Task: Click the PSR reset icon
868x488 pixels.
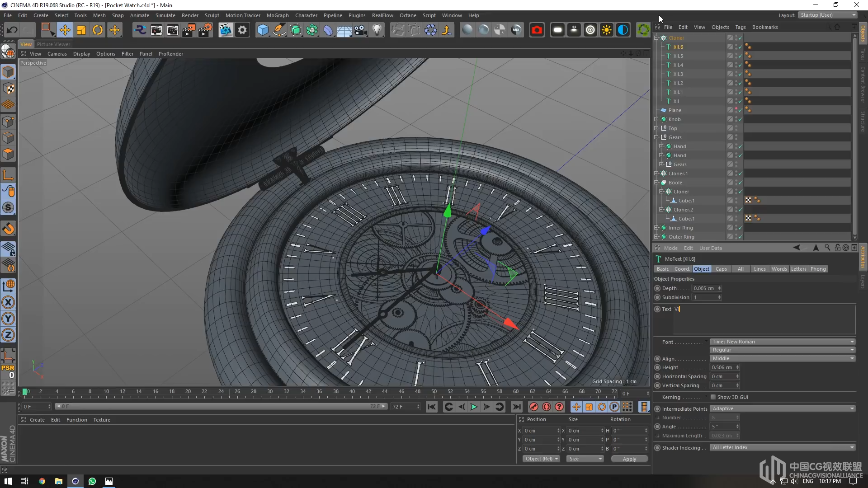Action: click(x=8, y=371)
